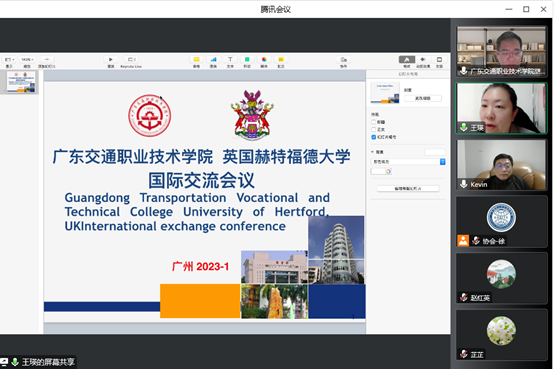Open the Keynote View menu button
Screen dimensions: 554x369
[10, 59]
